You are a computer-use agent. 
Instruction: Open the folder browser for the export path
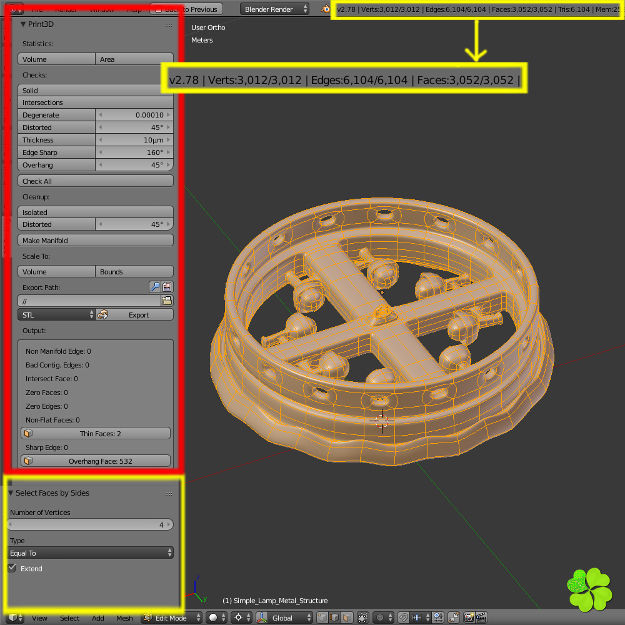(167, 300)
